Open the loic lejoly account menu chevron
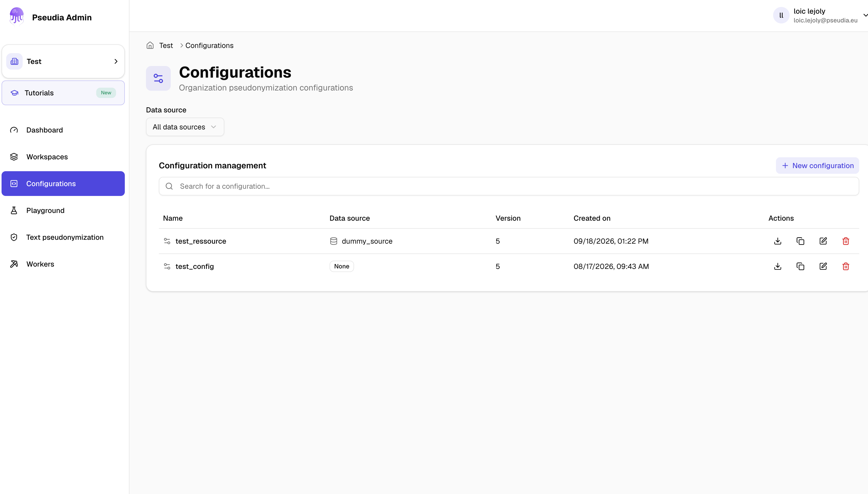The image size is (868, 494). click(x=865, y=15)
